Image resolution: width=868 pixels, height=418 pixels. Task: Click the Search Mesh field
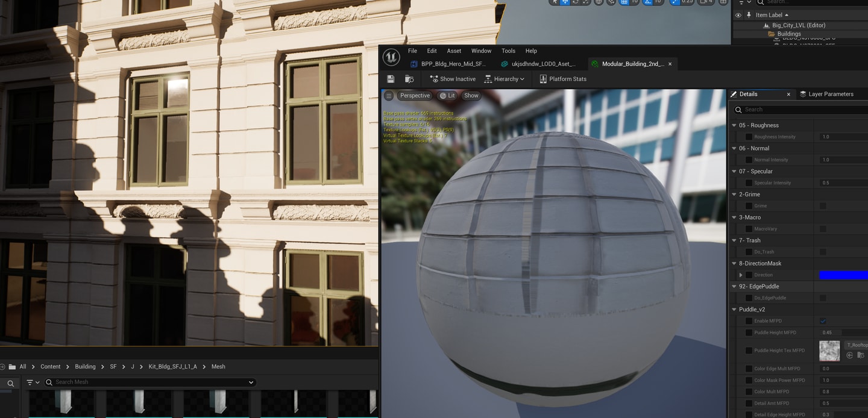pos(151,382)
